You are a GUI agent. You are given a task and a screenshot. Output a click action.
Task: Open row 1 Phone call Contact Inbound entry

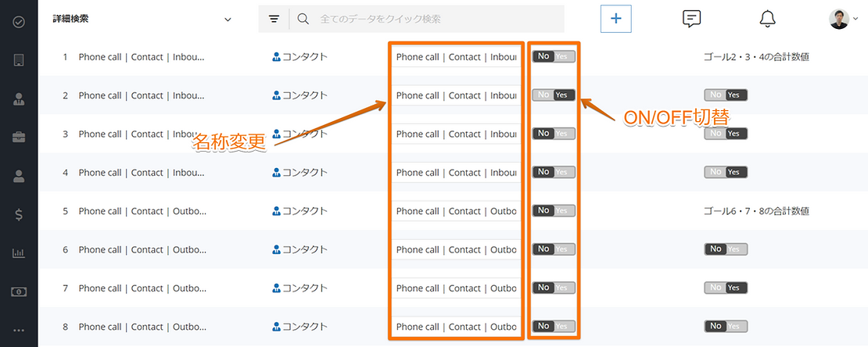click(x=142, y=57)
